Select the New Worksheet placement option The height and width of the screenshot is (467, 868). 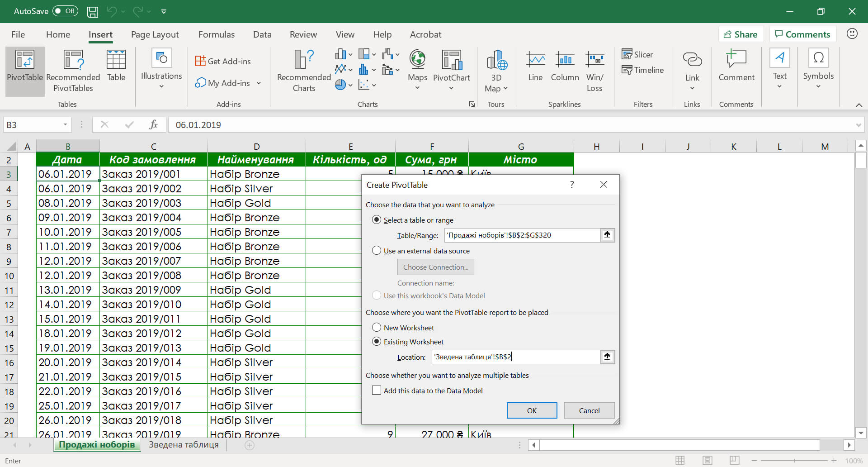click(377, 327)
